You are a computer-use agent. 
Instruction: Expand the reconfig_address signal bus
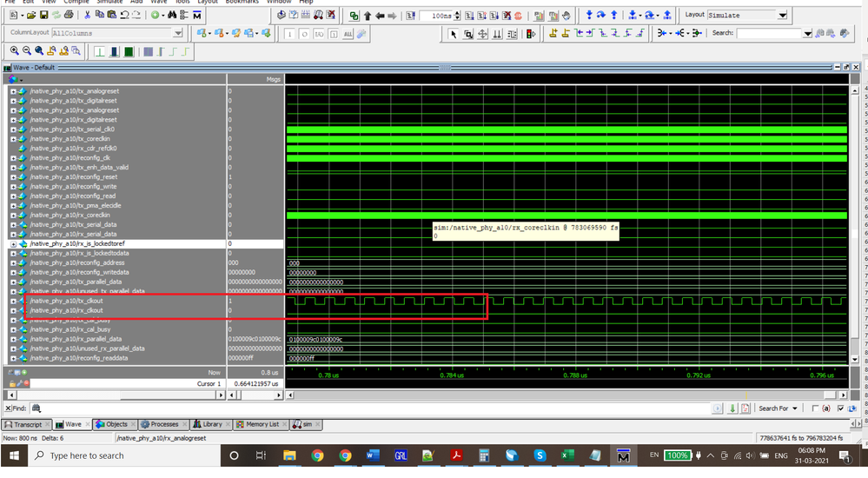click(13, 262)
